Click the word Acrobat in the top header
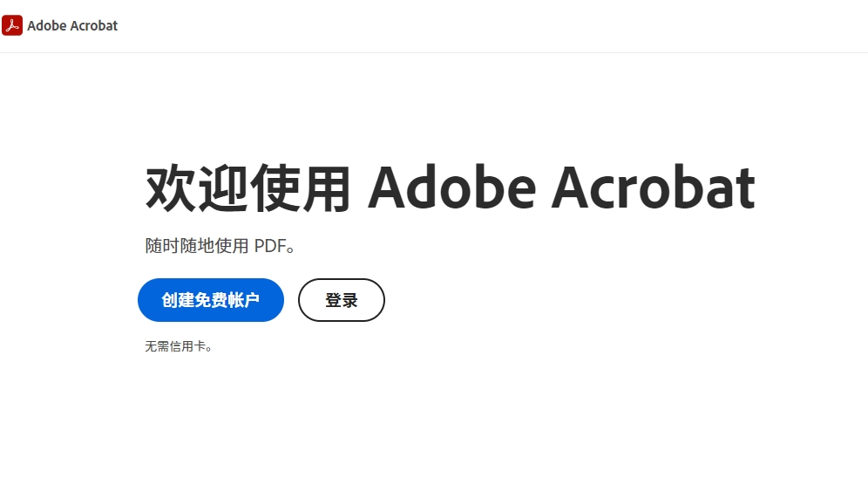This screenshot has height=478, width=868. (93, 25)
